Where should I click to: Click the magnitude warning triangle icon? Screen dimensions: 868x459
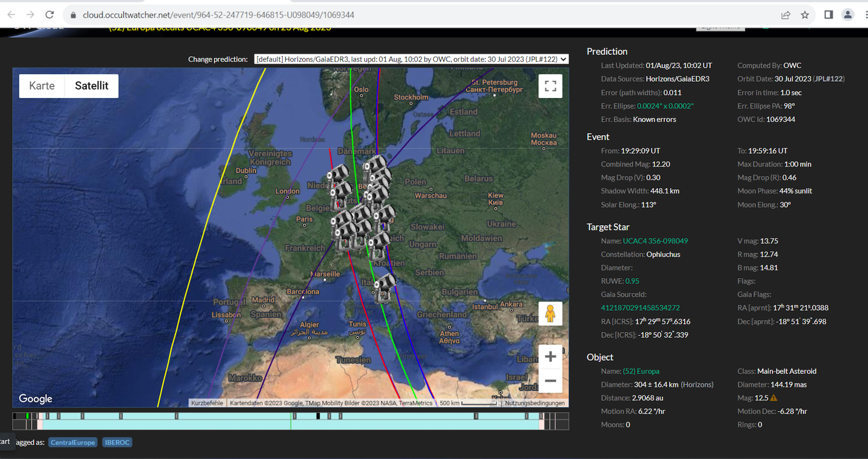pyautogui.click(x=774, y=398)
